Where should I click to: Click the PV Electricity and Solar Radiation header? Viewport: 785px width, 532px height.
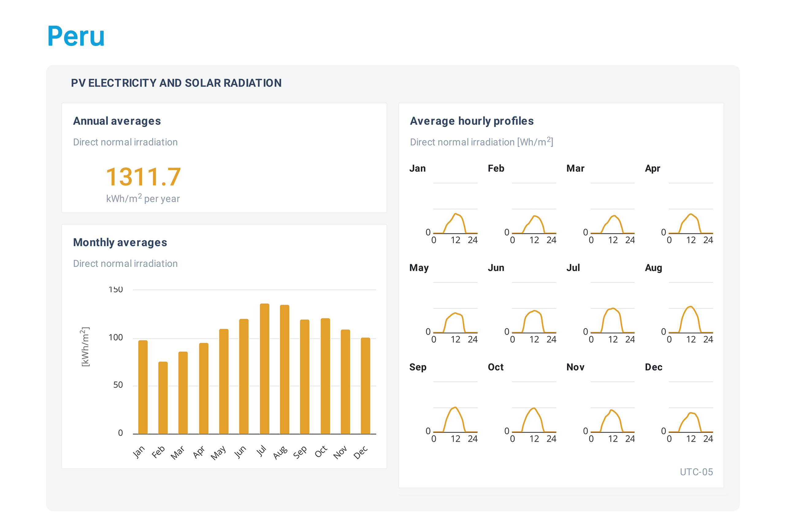(x=176, y=83)
